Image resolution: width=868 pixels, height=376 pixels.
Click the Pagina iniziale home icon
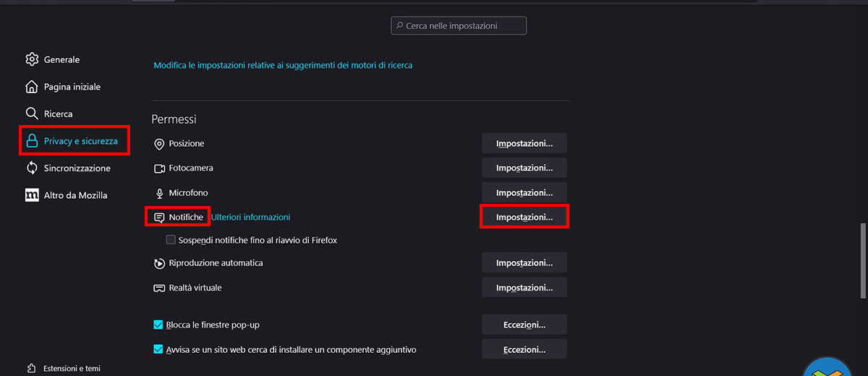coord(32,87)
